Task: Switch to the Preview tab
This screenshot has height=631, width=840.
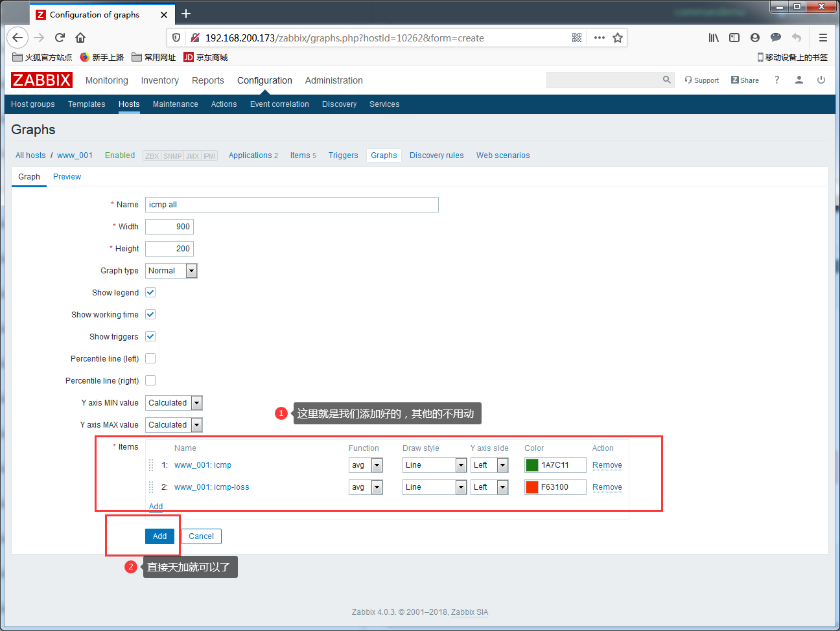Action: point(67,176)
